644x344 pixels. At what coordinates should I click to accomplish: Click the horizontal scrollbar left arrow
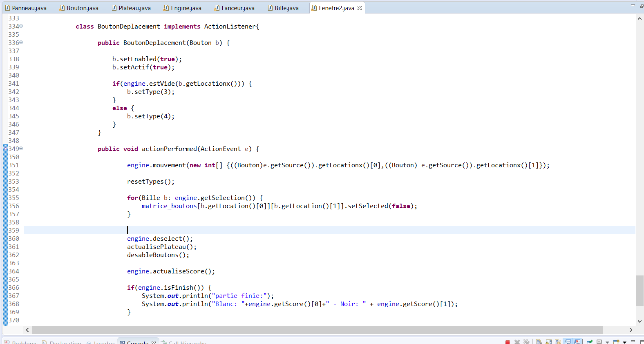tap(27, 330)
